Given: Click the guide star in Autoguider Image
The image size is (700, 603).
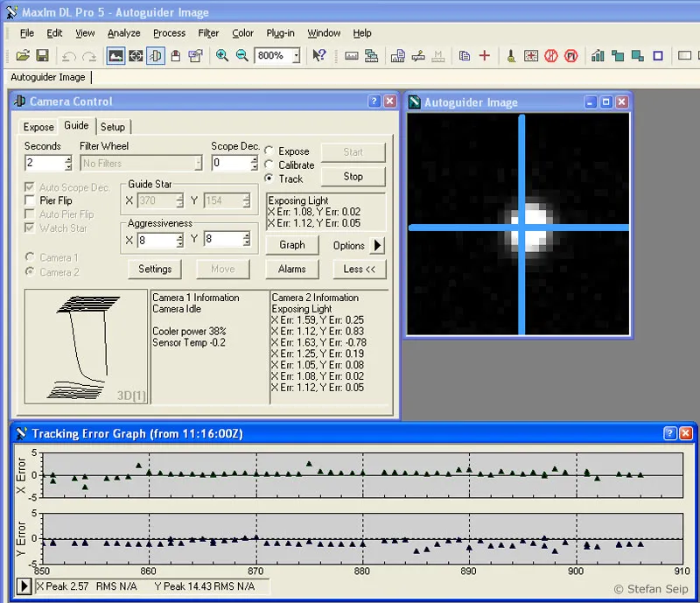Looking at the screenshot, I should click(x=531, y=227).
